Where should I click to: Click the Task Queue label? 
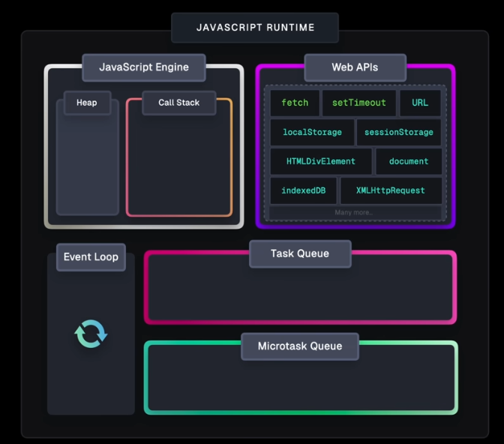tap(300, 253)
